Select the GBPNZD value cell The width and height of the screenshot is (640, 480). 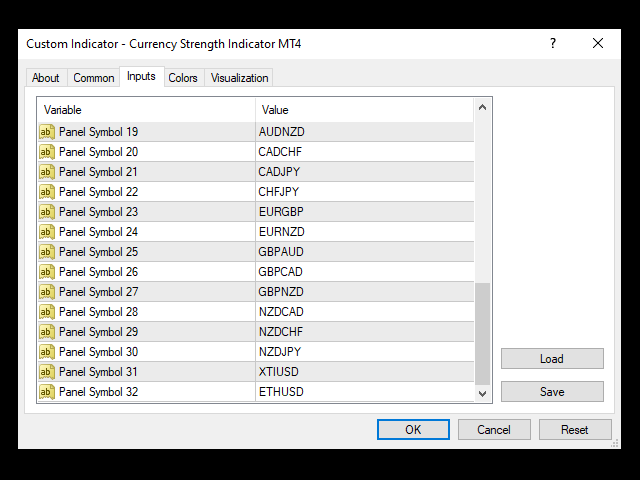(x=364, y=292)
